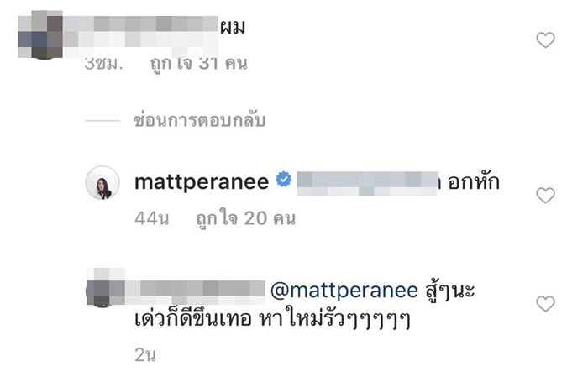
Task: Open mattperanee's profile picture
Action: coord(102,182)
